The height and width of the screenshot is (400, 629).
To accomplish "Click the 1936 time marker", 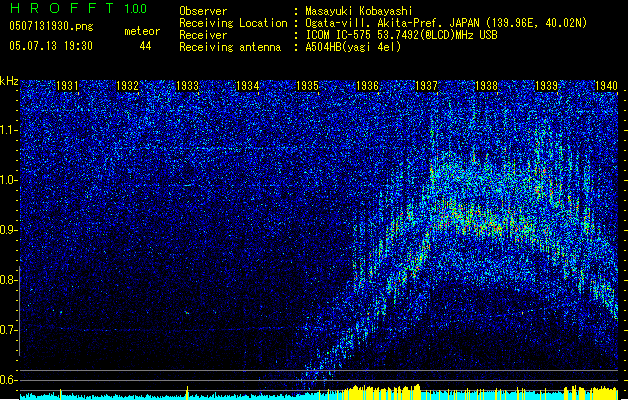I will [367, 86].
